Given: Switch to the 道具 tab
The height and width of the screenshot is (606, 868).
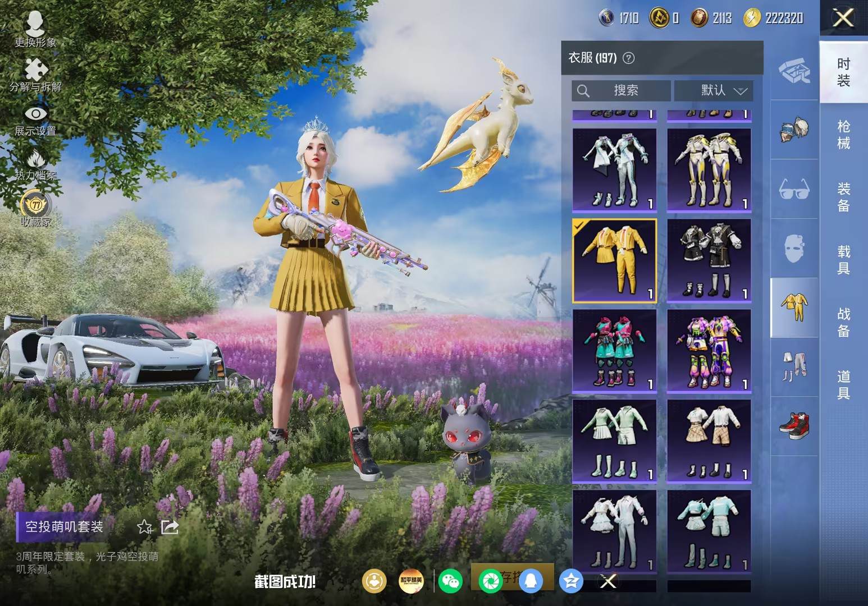Looking at the screenshot, I should (843, 384).
